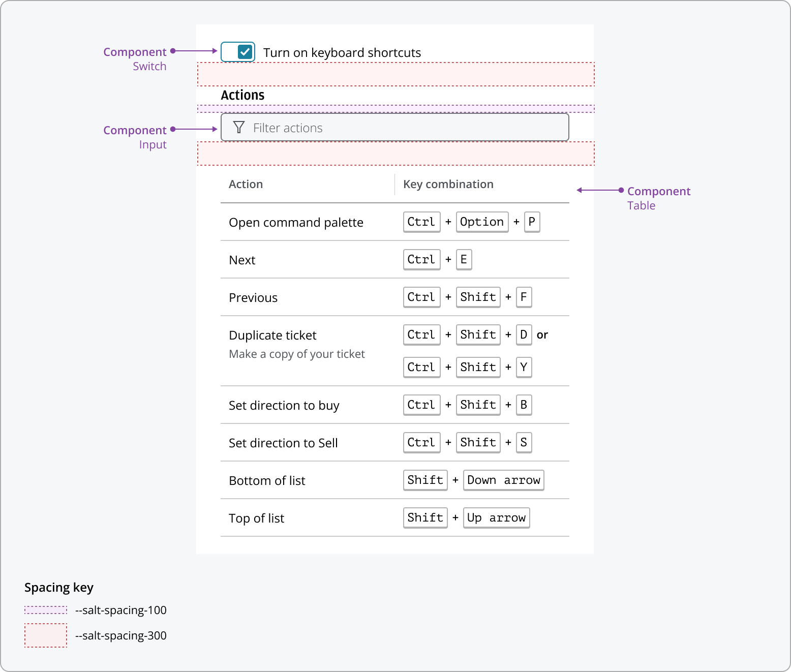The width and height of the screenshot is (791, 672).
Task: Select the Ctrl key badge for Open command palette
Action: [x=421, y=222]
